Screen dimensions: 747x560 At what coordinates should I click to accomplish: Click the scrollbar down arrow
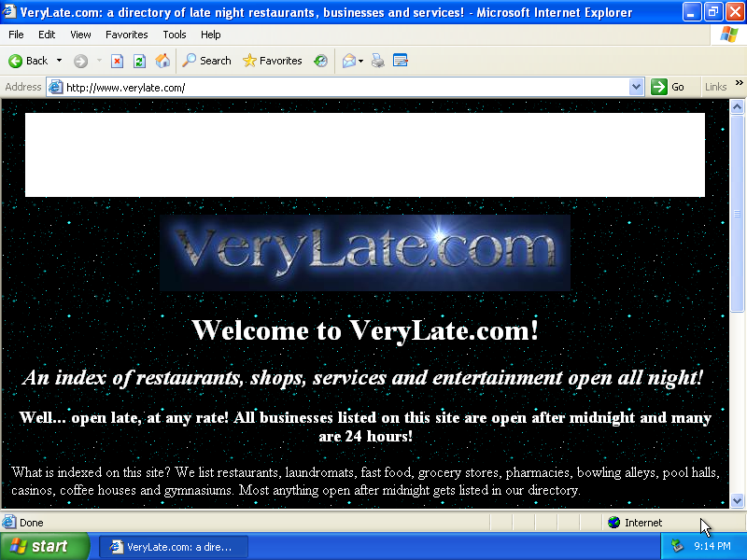(x=737, y=500)
